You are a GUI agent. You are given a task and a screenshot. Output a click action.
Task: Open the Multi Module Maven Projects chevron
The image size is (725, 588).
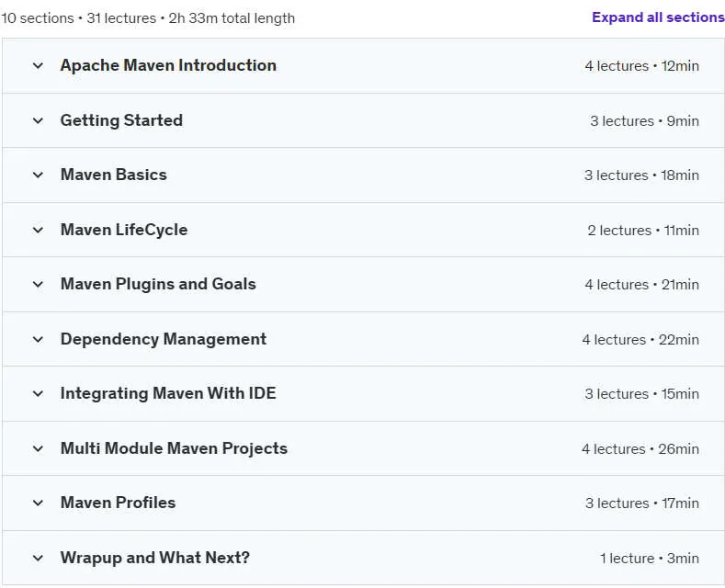click(38, 449)
